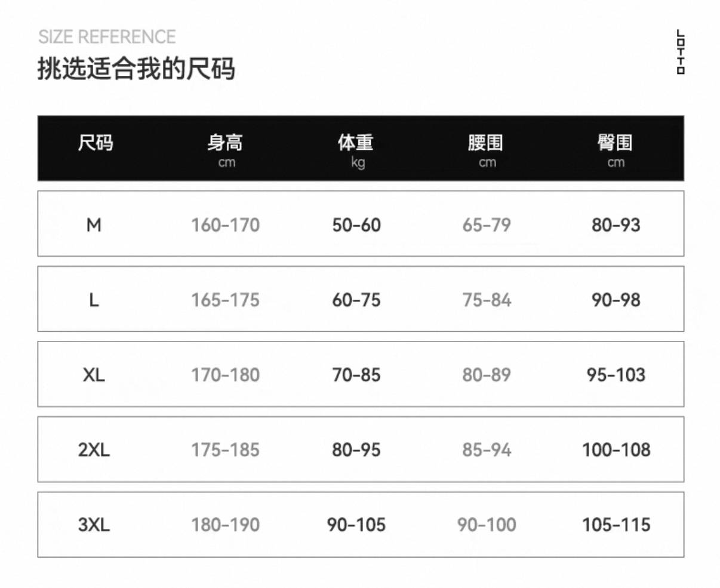Click hip value 100-108 in 2XL row
Screen dimensions: 720x588
coord(616,450)
